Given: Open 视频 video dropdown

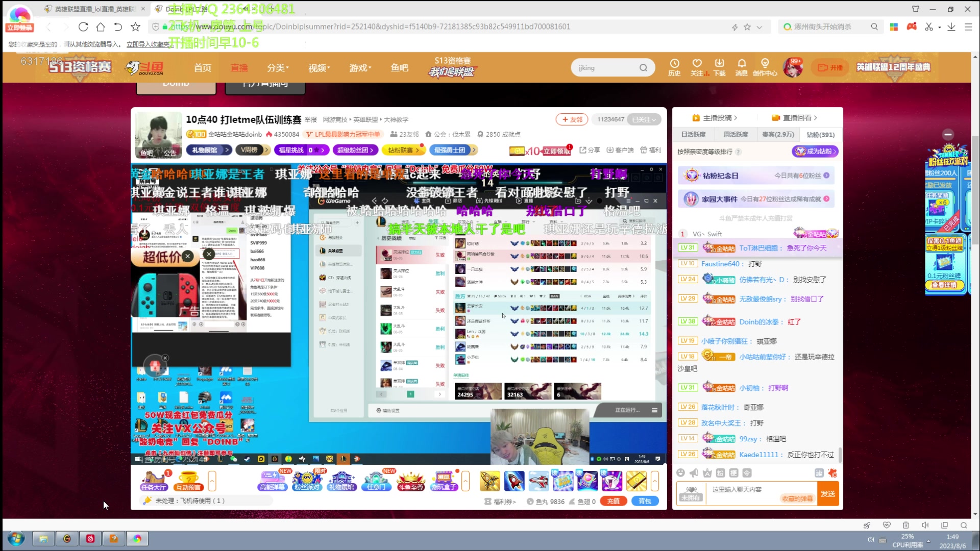Looking at the screenshot, I should point(319,68).
